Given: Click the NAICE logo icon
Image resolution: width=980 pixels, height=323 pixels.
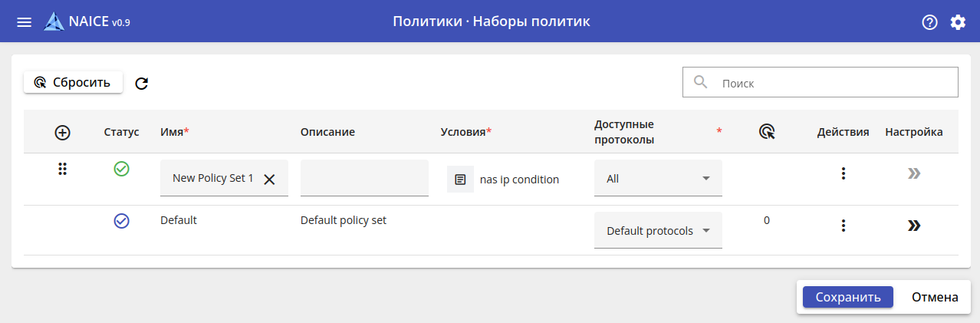Looking at the screenshot, I should pos(54,21).
